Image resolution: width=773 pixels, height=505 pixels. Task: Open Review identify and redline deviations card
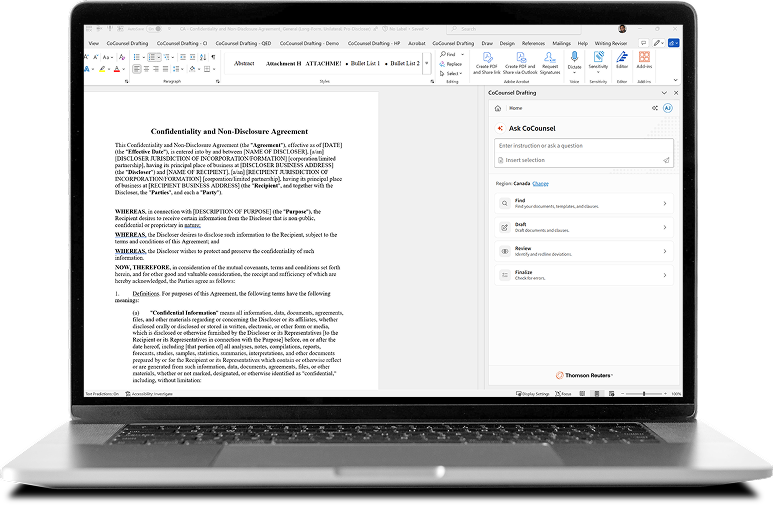[584, 251]
